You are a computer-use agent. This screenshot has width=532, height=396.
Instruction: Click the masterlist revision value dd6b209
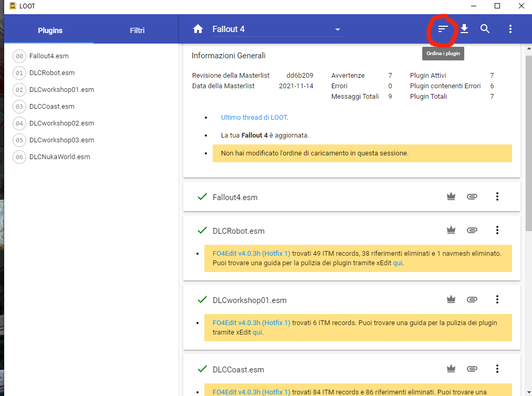[299, 75]
